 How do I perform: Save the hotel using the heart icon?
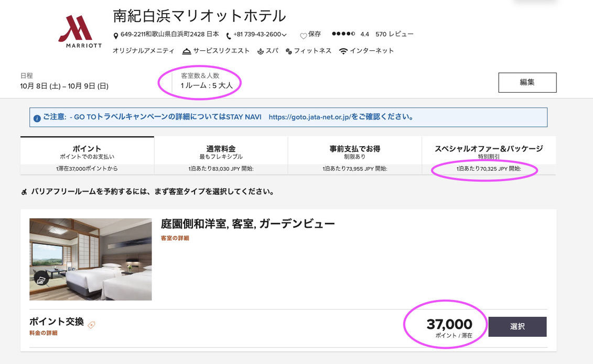(x=303, y=35)
